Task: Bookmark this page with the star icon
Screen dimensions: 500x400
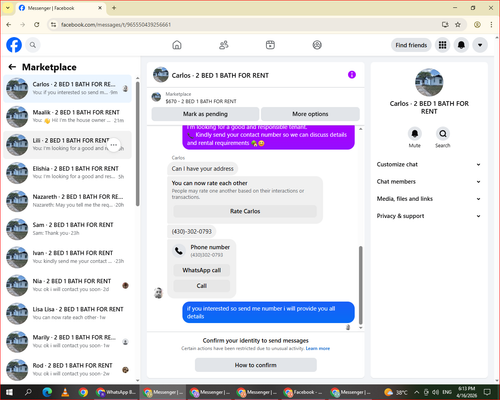Action: click(458, 25)
